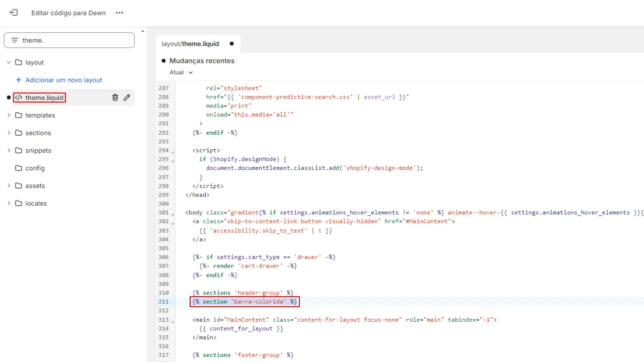644x362 pixels.
Task: Delete theme.liquid with the trash icon
Action: [115, 98]
